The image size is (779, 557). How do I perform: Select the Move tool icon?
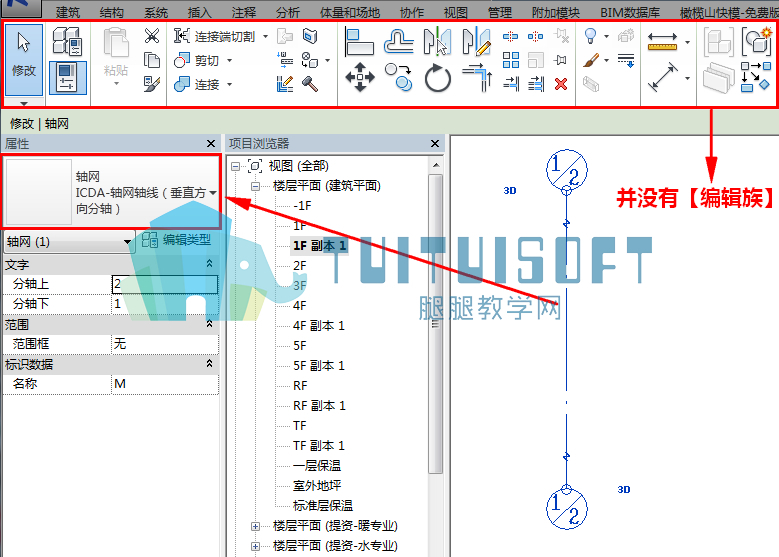tap(360, 78)
